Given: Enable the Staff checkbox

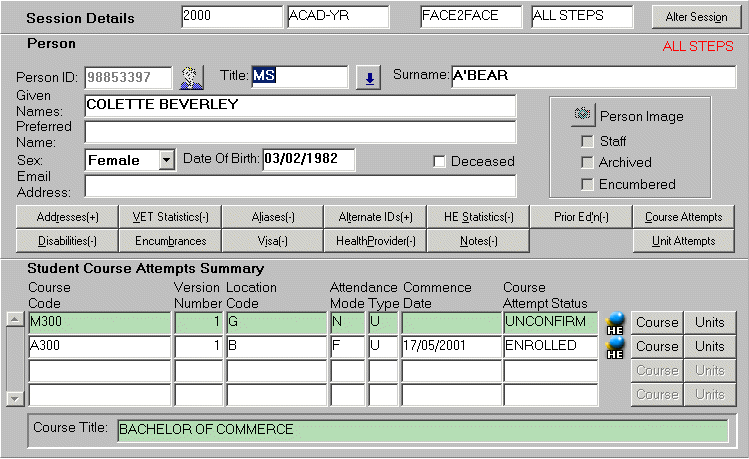Looking at the screenshot, I should (x=587, y=140).
